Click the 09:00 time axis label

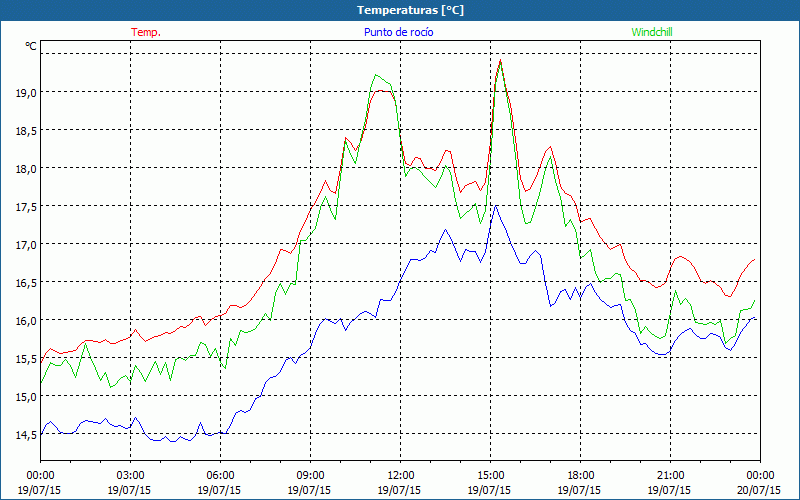click(x=310, y=476)
